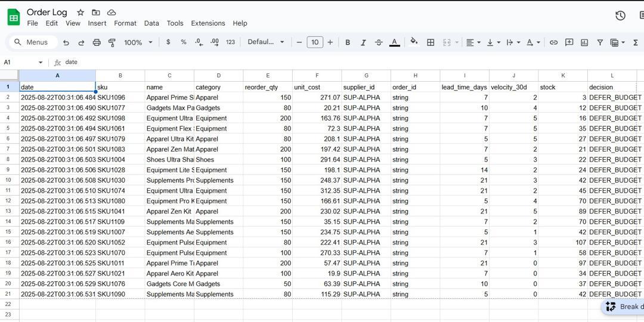Select the supplier_id header cell
The image size is (644, 322).
point(366,87)
